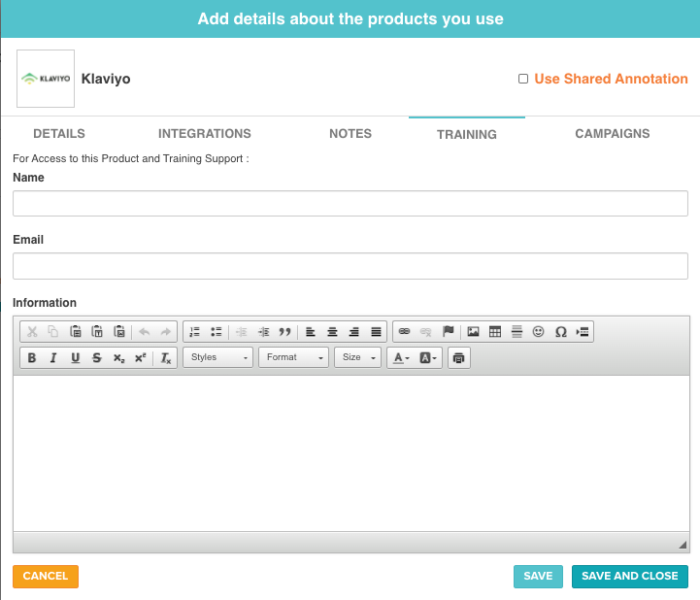700x600 pixels.
Task: Decrease indent in the editor
Action: [242, 332]
